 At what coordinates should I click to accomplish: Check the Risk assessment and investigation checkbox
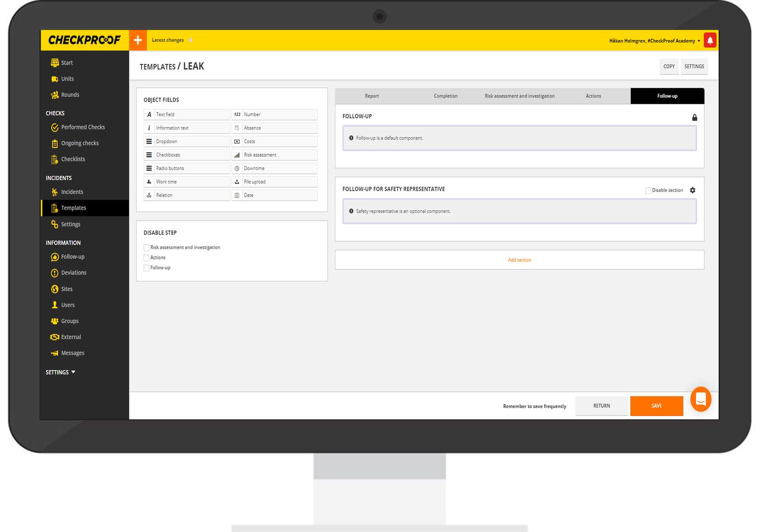coord(147,248)
